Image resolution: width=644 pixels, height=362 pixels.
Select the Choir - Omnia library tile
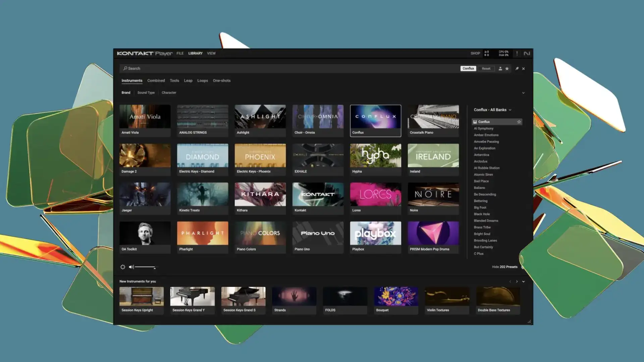[318, 121]
